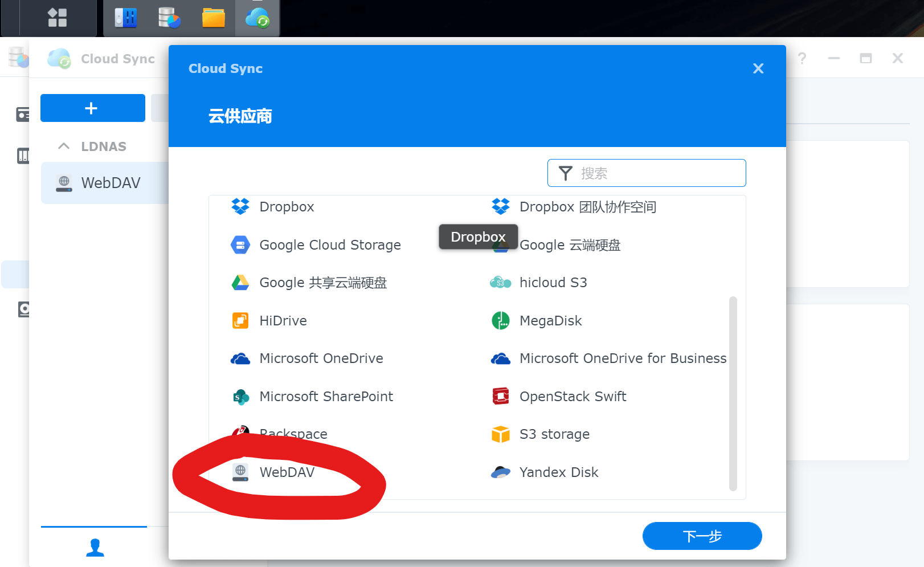Image resolution: width=924 pixels, height=567 pixels.
Task: Maximize the Cloud Sync background window
Action: pos(866,58)
